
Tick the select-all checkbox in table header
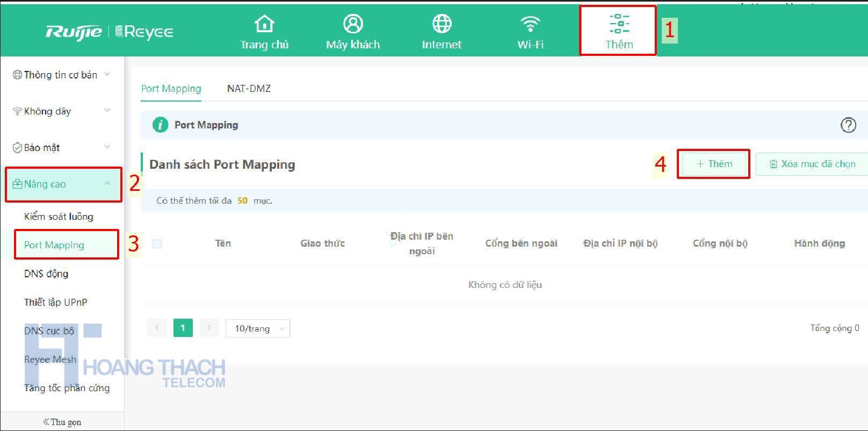tap(157, 243)
